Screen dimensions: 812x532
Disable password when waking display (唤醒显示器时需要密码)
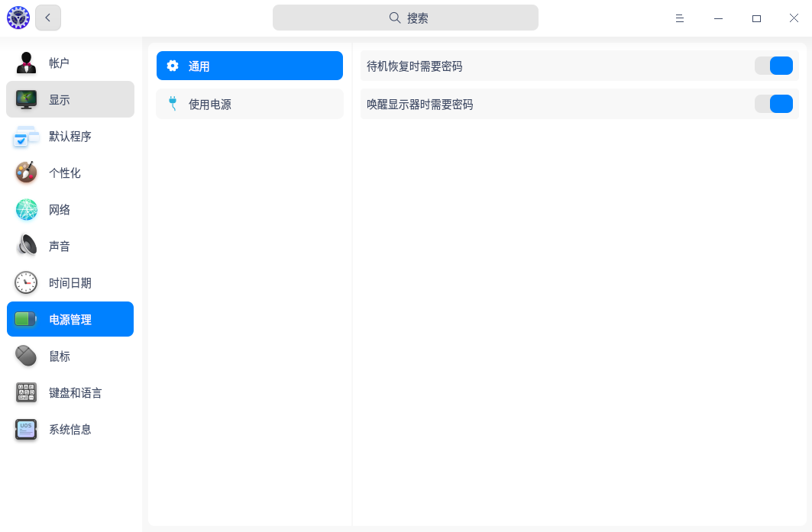[x=773, y=105]
